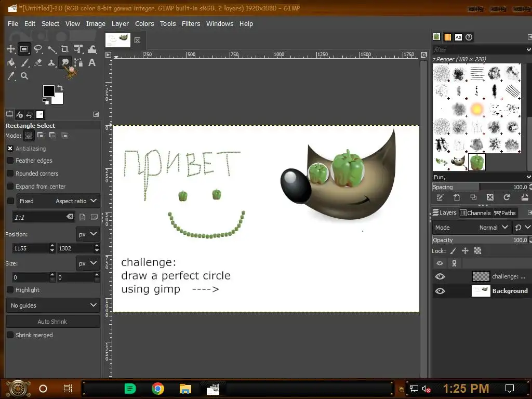Refresh the brushes list
Image resolution: width=532 pixels, height=399 pixels.
[x=507, y=197]
